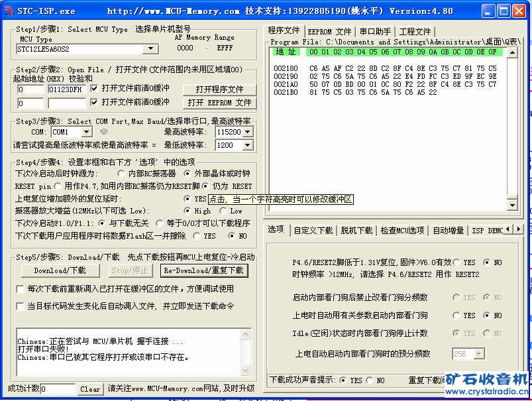Choose NO for erasing data Flash on download
Screen dimensions: 532x401
pyautogui.click(x=231, y=236)
